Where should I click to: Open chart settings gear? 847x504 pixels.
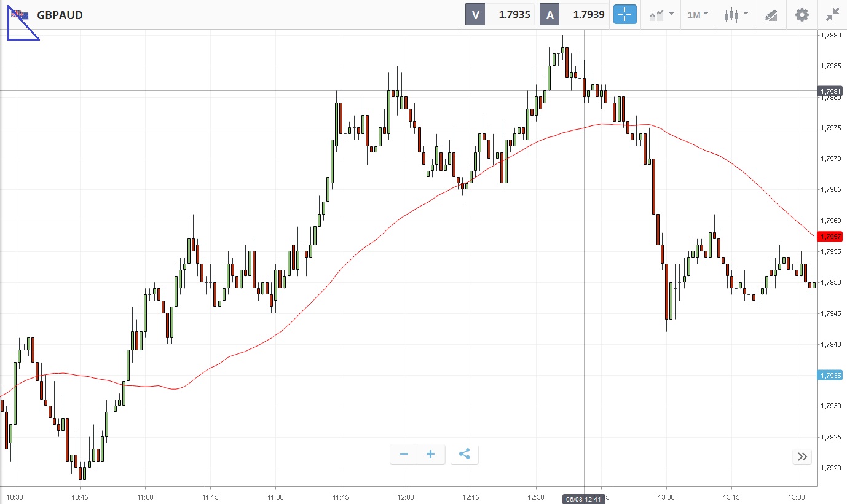tap(802, 15)
